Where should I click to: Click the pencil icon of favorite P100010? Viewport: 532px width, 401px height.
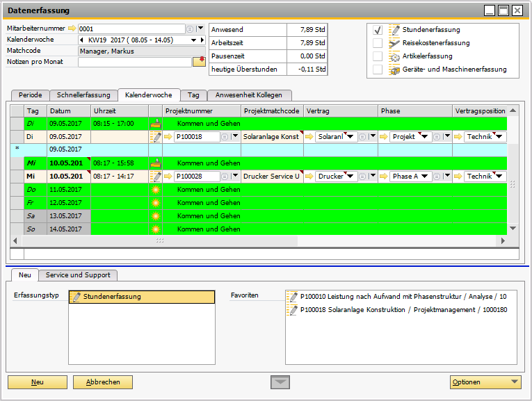293,297
